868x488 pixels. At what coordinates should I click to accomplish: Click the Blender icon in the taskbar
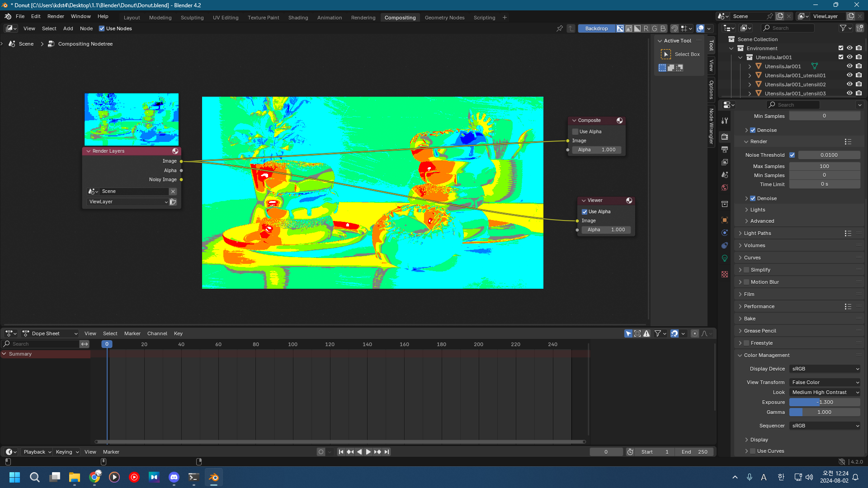[214, 477]
